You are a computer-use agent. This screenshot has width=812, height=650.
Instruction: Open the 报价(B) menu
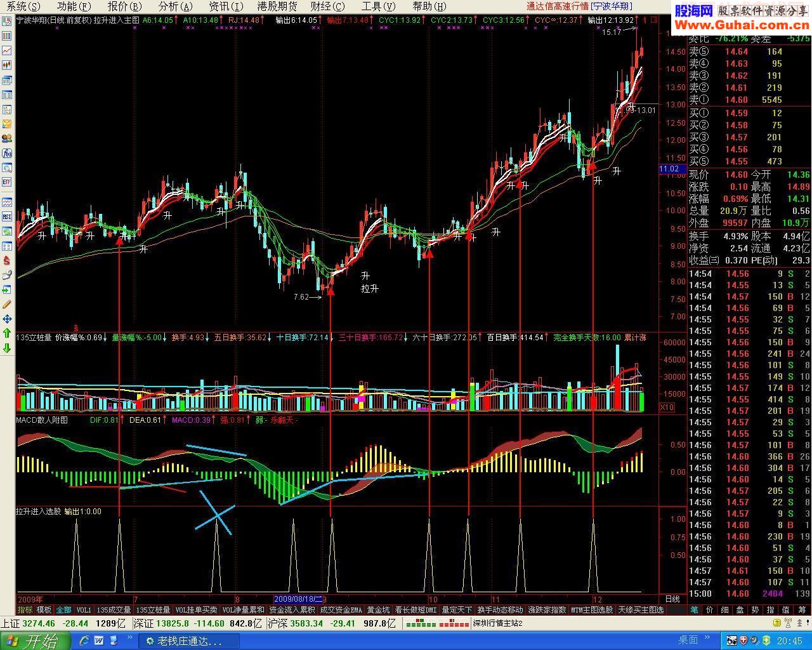pos(124,6)
